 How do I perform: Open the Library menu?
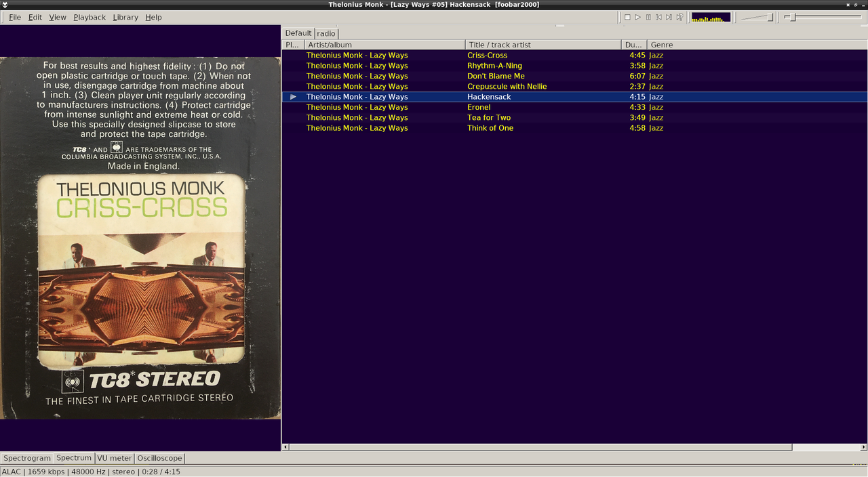click(125, 17)
